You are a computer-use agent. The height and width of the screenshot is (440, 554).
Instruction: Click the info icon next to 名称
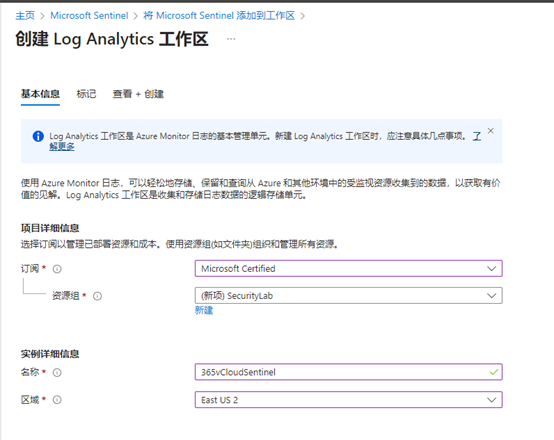click(57, 372)
